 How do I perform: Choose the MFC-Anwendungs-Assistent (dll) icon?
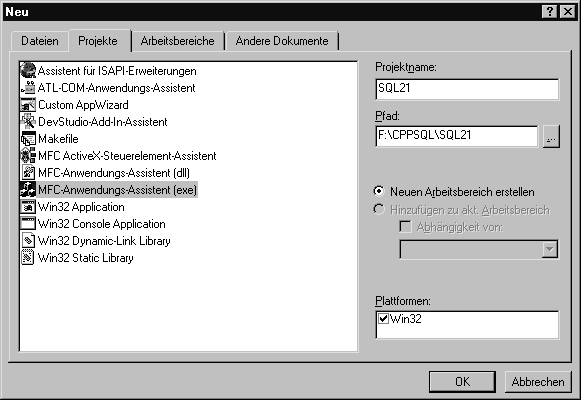pos(28,173)
